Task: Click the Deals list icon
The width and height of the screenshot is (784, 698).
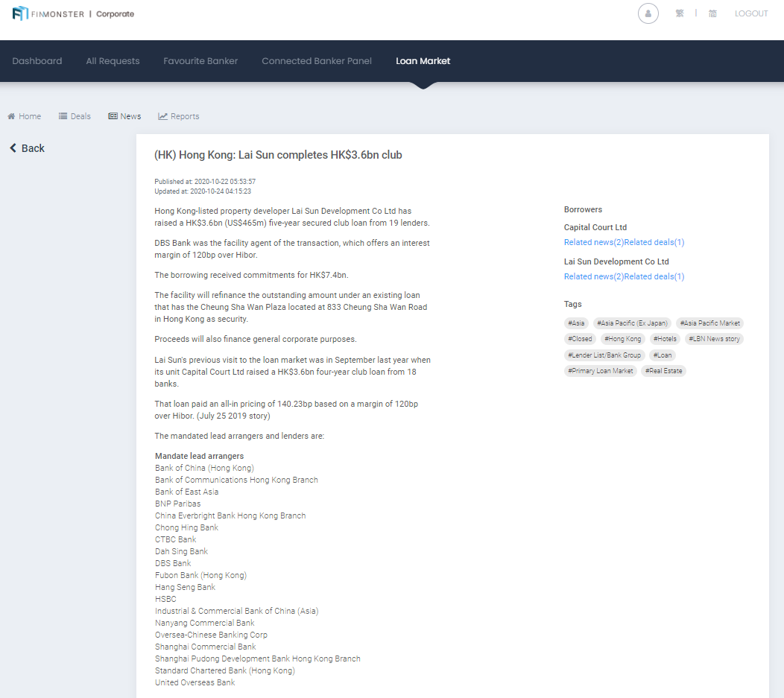Action: coord(63,116)
